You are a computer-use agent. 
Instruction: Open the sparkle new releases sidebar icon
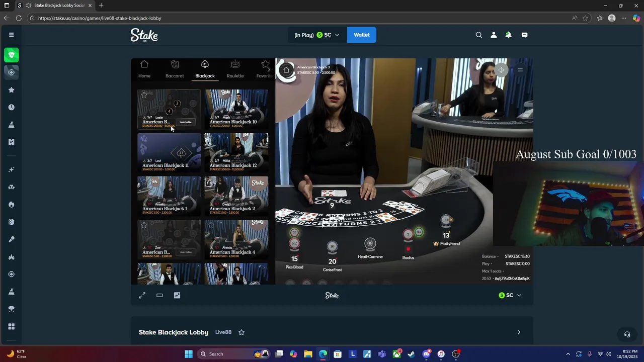11,170
